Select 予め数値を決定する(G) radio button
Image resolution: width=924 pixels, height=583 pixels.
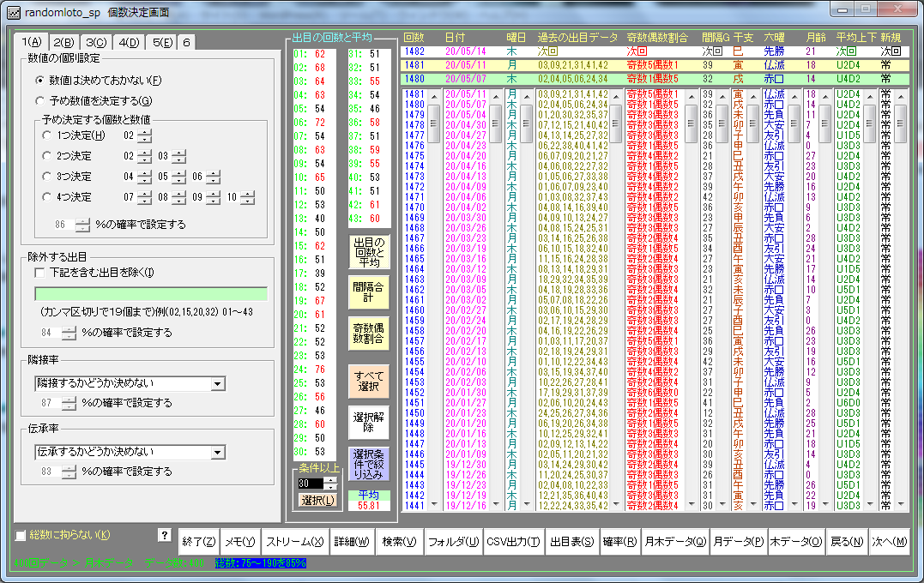tap(40, 100)
